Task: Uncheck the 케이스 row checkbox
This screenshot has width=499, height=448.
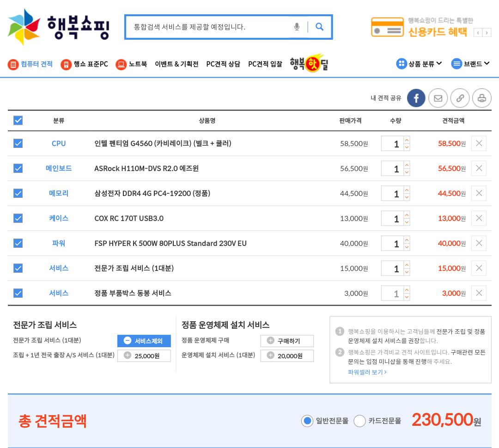Action: (x=18, y=218)
